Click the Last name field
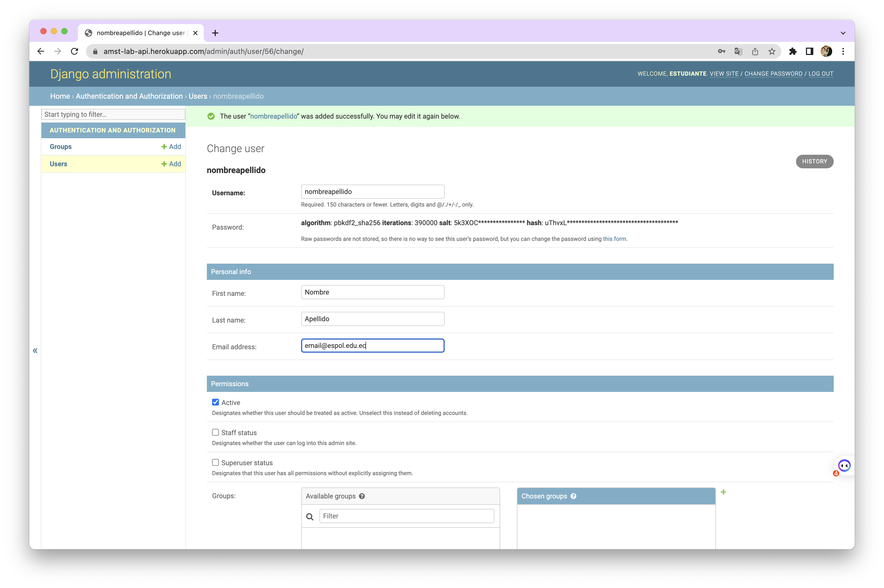 click(x=372, y=319)
